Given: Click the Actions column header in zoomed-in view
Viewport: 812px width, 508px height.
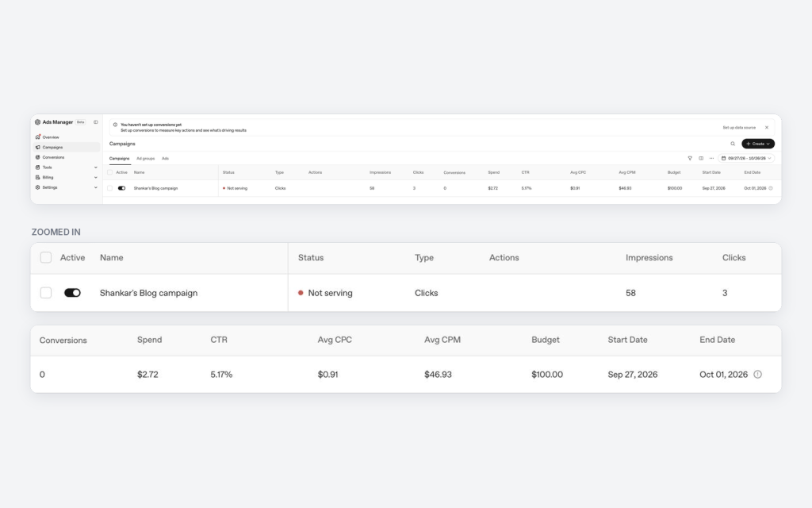Looking at the screenshot, I should [x=504, y=258].
